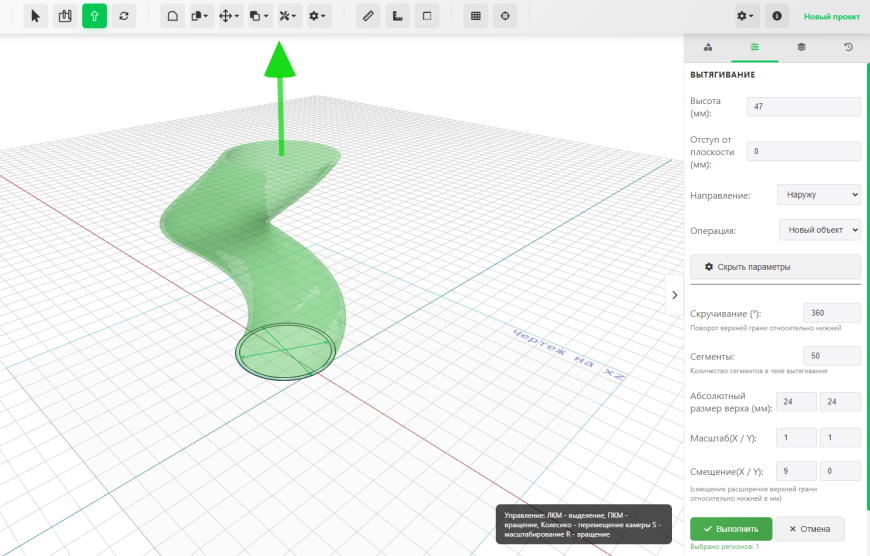
Task: Click the Выбрано регионов: 1 status text
Action: coord(724,547)
